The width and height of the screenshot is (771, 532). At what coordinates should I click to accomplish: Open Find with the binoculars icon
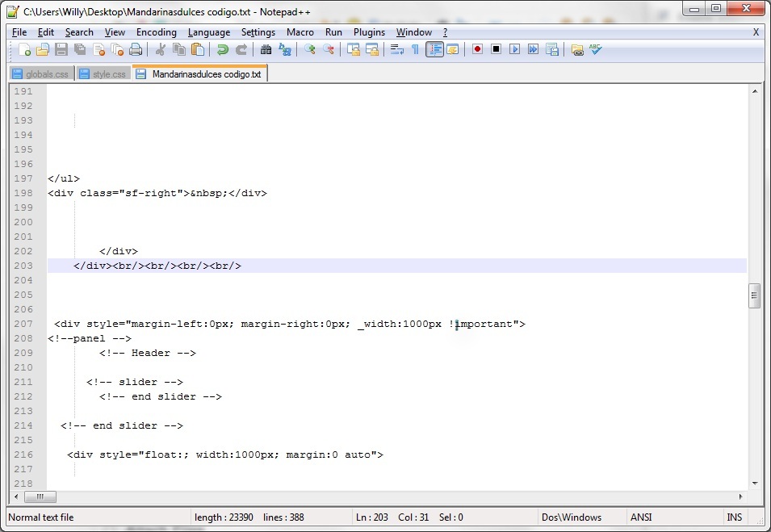click(x=266, y=49)
